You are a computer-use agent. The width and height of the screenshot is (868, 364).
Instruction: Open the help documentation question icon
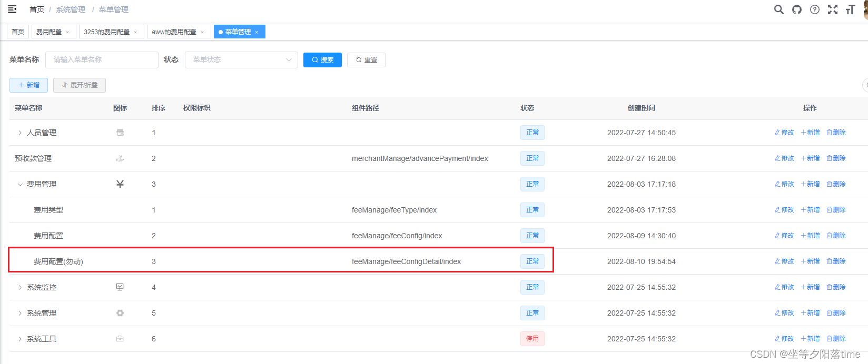coord(815,9)
